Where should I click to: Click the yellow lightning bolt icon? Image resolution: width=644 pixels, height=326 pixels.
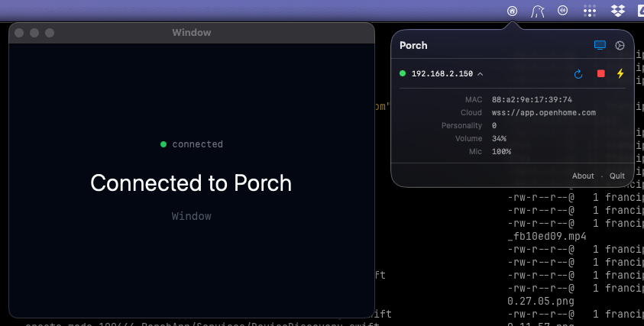click(620, 73)
